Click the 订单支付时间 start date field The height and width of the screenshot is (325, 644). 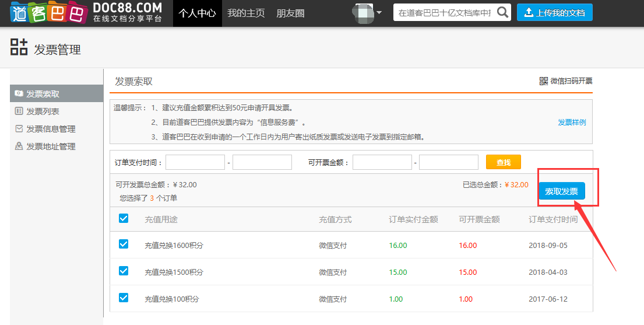(x=195, y=162)
